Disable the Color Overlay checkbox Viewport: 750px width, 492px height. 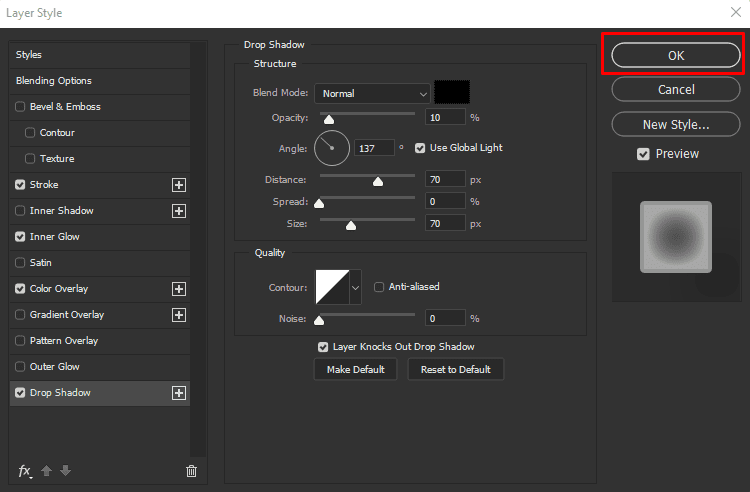point(20,289)
